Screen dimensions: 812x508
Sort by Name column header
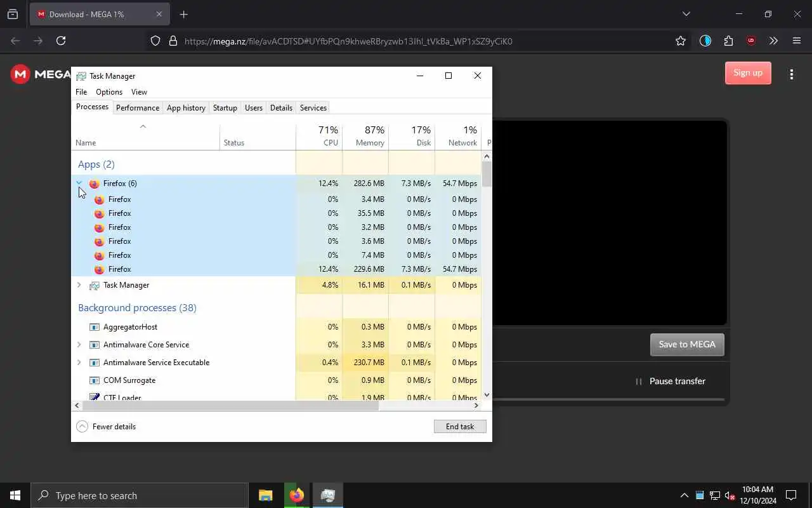(145, 136)
